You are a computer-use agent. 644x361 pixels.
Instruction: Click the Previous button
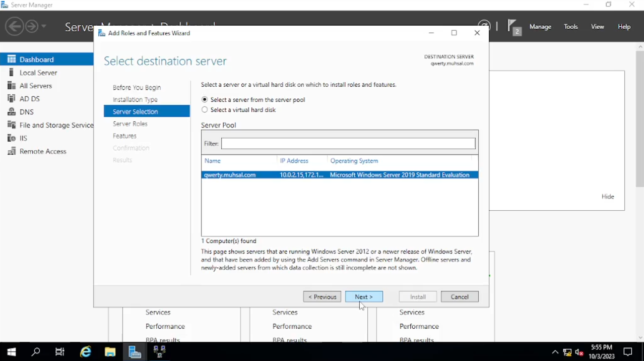[322, 297]
